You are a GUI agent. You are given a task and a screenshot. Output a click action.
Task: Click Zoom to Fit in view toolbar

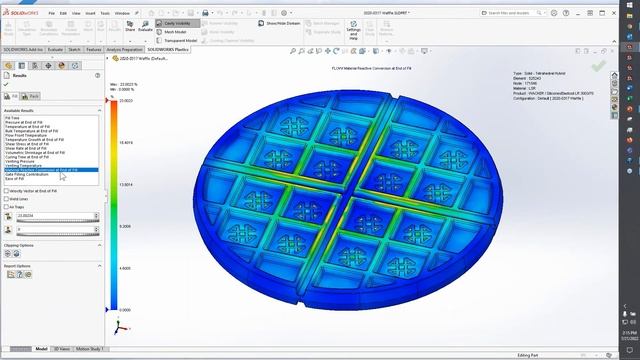(293, 51)
